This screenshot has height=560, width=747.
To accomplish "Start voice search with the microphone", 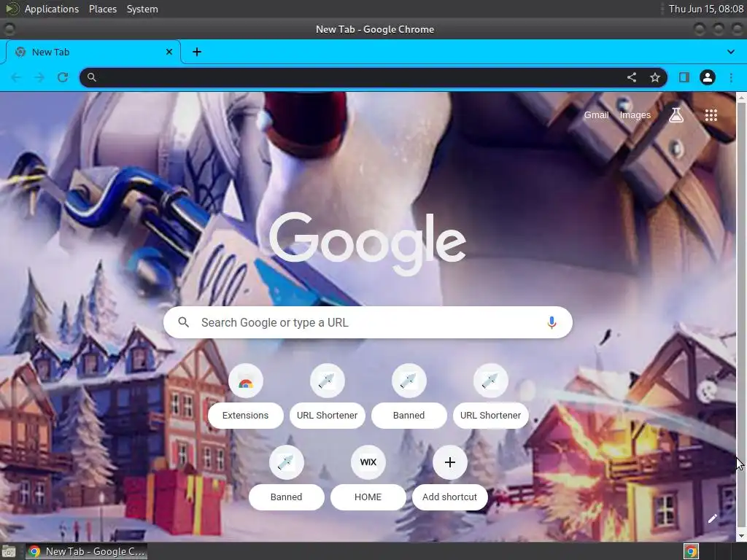I will point(551,322).
